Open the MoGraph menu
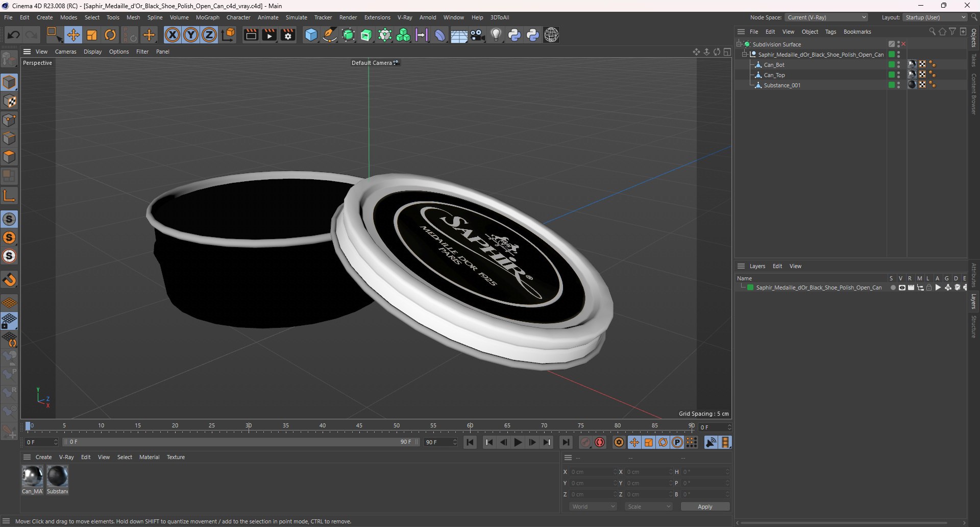Screen dimensions: 980x527 point(207,17)
